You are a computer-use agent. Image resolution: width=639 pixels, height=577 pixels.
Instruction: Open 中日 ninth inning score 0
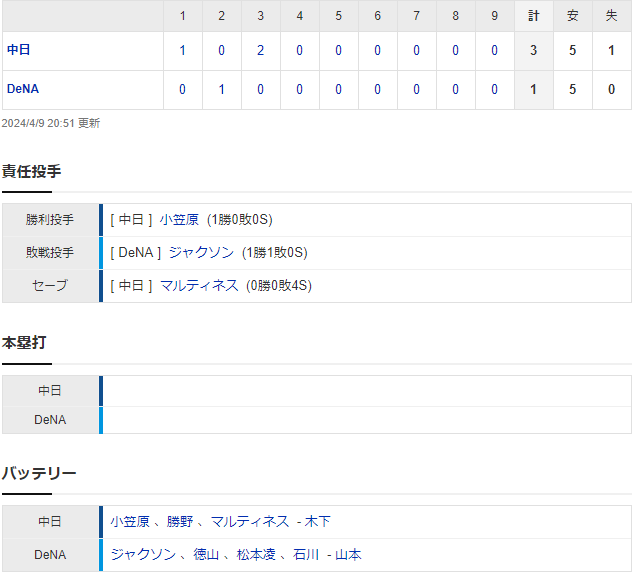point(494,51)
